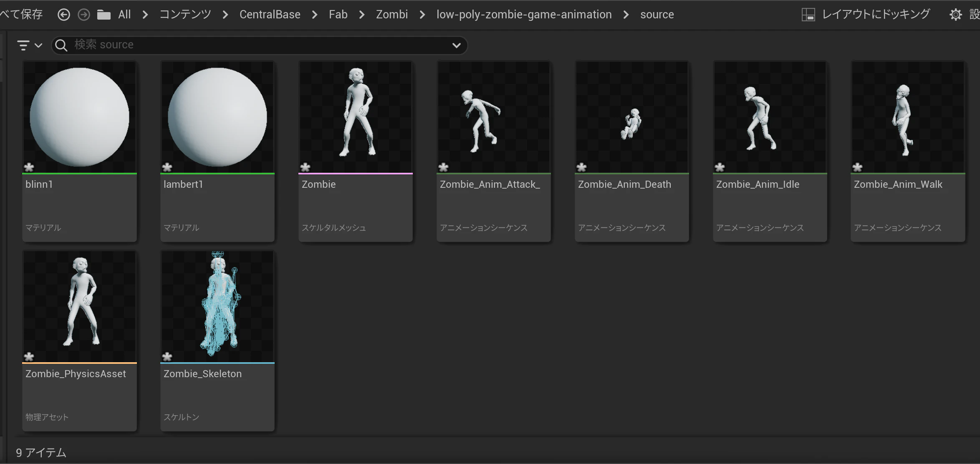Click the search magnifier icon
Image resolution: width=980 pixels, height=464 pixels.
61,45
